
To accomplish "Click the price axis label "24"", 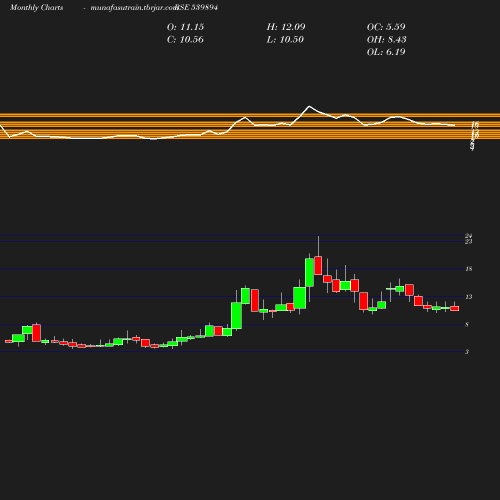I will point(469,236).
